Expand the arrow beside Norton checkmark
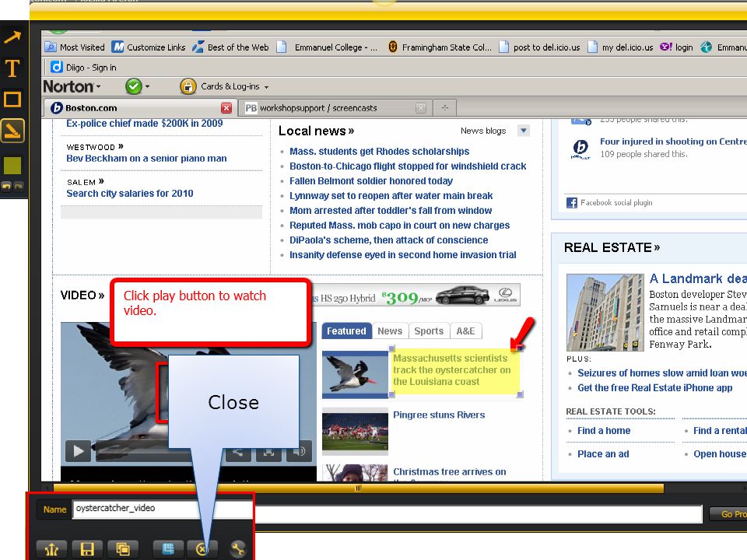Image resolution: width=747 pixels, height=560 pixels. pos(147,86)
